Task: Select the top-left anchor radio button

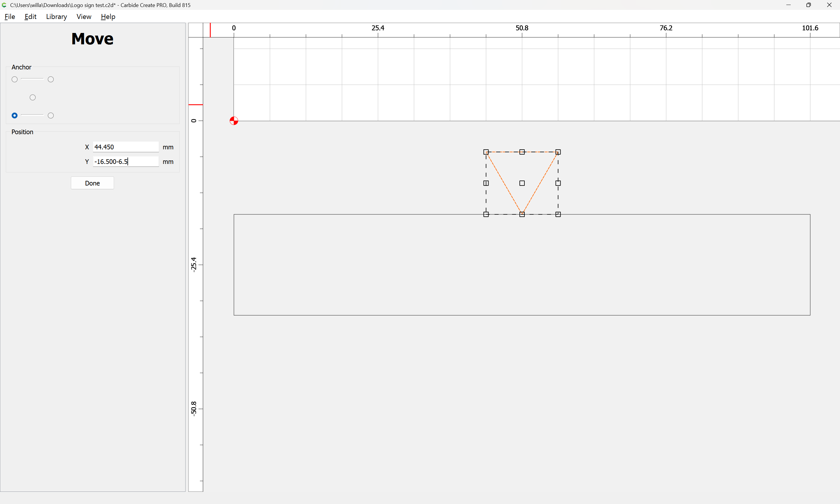Action: tap(15, 79)
